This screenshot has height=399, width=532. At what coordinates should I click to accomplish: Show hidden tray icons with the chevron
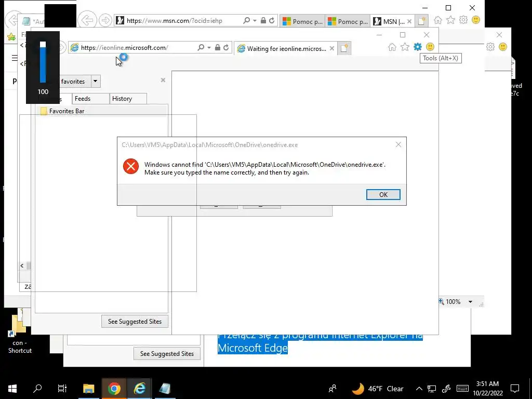point(419,389)
